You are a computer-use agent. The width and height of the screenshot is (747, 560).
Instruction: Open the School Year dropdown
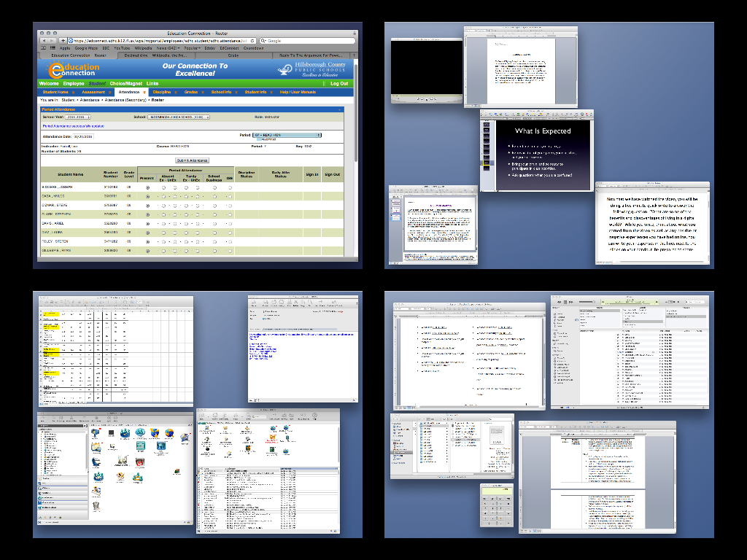click(x=77, y=117)
